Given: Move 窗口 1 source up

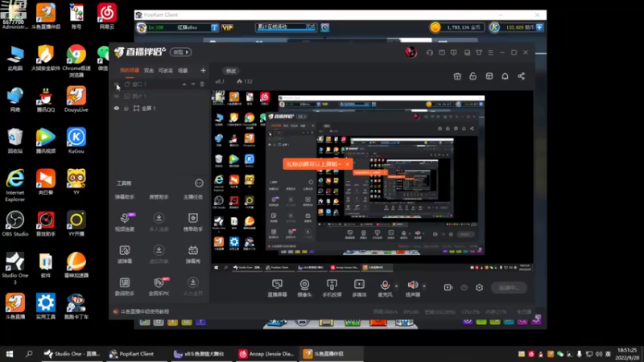Looking at the screenshot, I should (x=184, y=84).
